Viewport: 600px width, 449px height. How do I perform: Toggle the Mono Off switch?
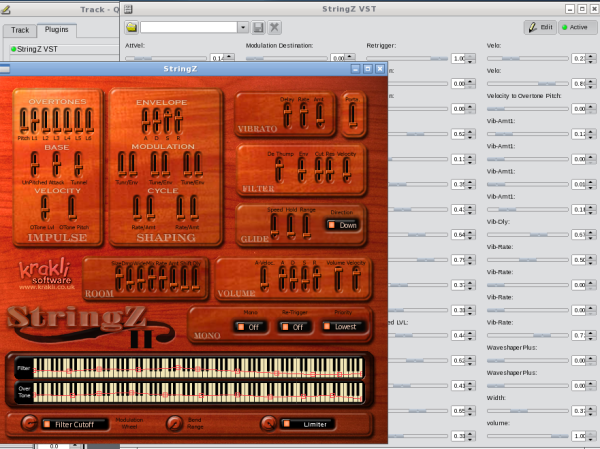pos(249,326)
